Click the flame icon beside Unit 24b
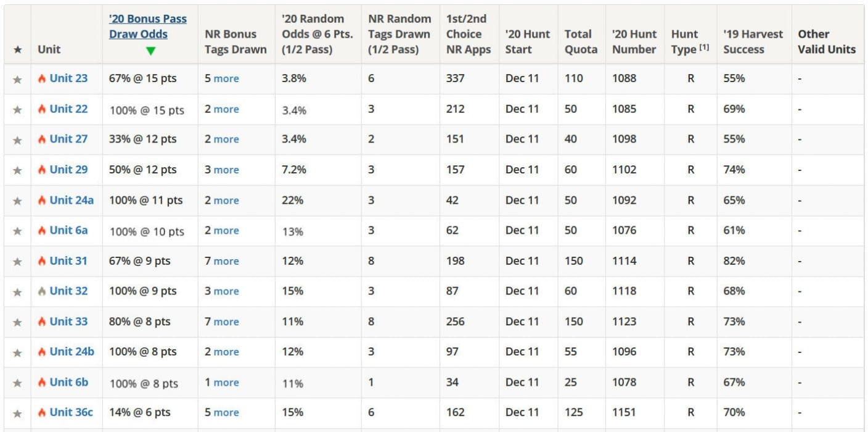The image size is (868, 432). coord(42,352)
